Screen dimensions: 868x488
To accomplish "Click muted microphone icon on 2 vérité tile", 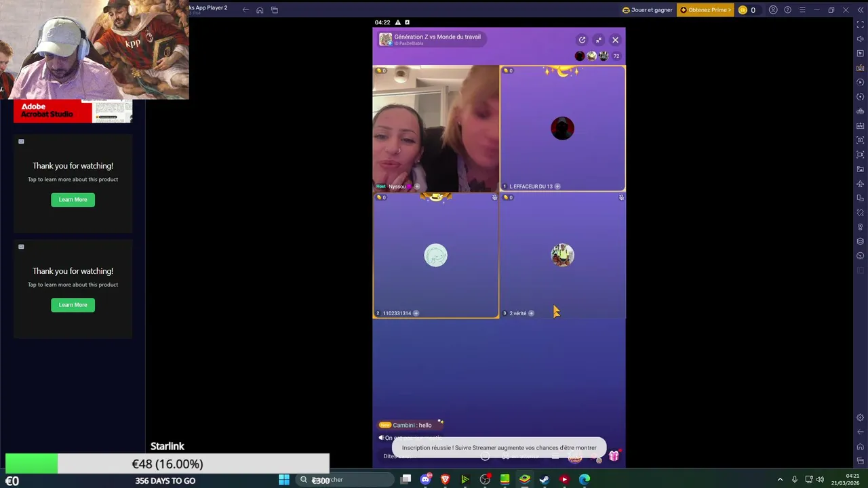I will 621,197.
